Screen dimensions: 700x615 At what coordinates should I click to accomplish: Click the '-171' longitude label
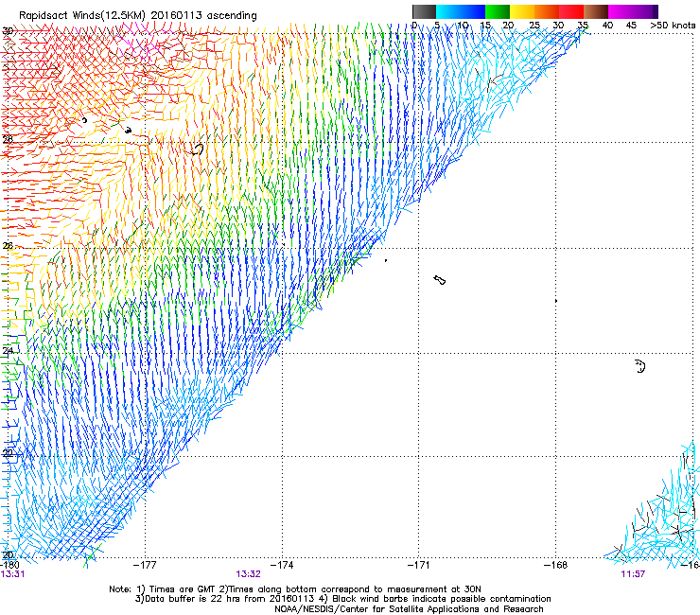click(419, 565)
